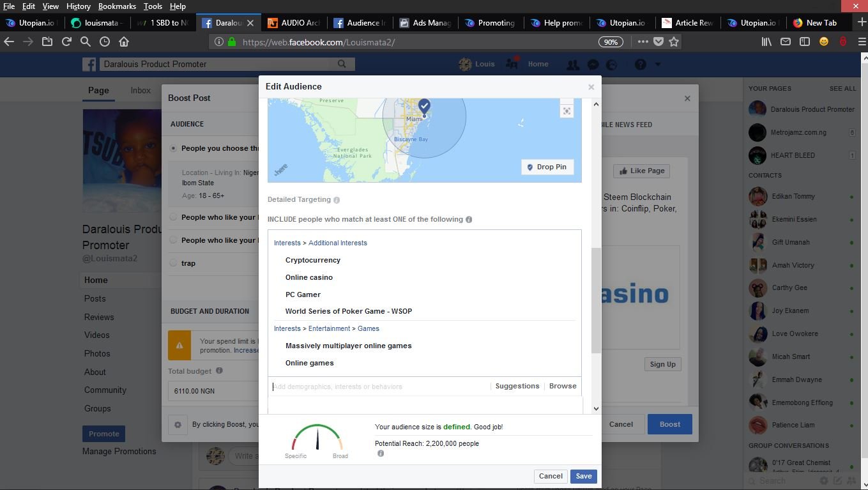The height and width of the screenshot is (490, 868).
Task: Click the Interests link above Cryptocurrency
Action: pos(287,243)
